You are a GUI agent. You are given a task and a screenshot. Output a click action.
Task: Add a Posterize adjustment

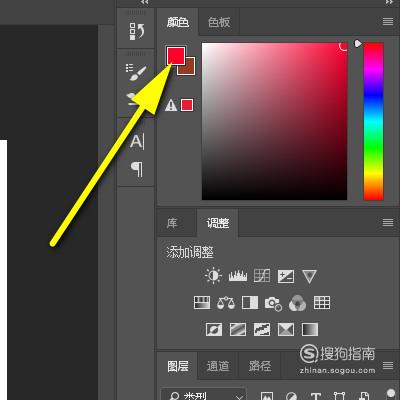[238, 330]
